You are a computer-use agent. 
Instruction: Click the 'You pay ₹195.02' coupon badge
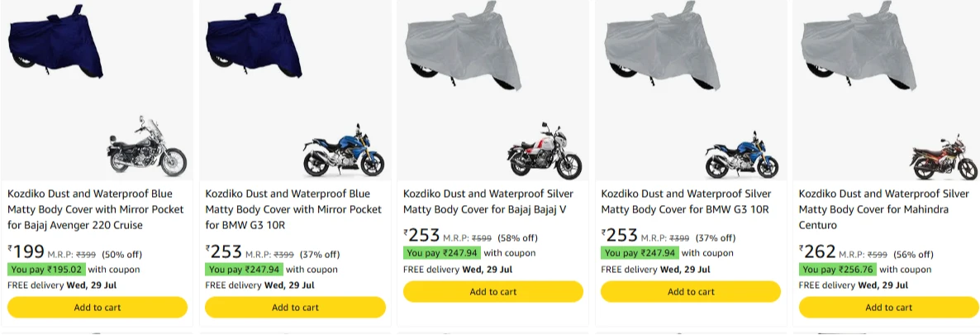[46, 270]
